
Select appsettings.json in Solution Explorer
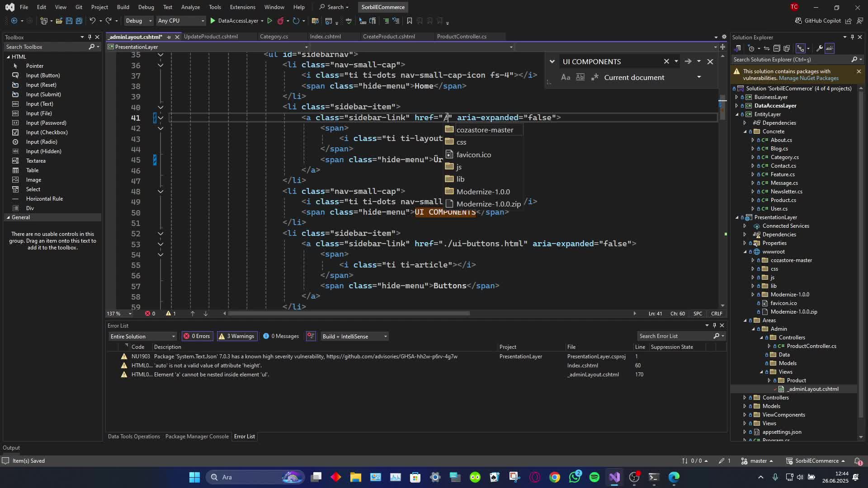(x=781, y=432)
